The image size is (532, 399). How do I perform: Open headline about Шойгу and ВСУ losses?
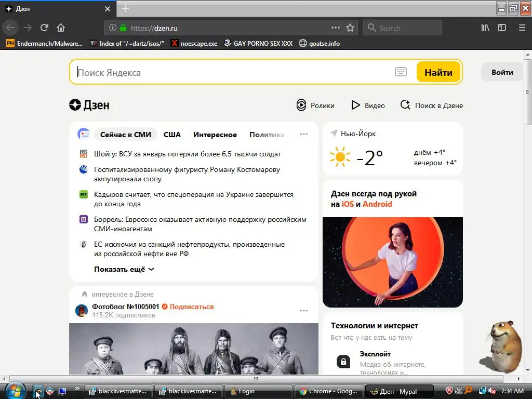pos(187,154)
